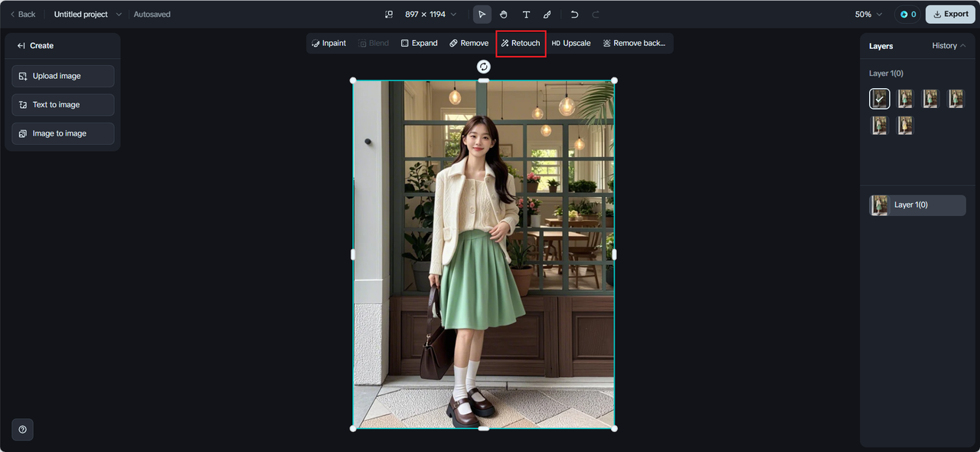Select the first checked history thumbnail
The width and height of the screenshot is (980, 452).
[x=880, y=98]
